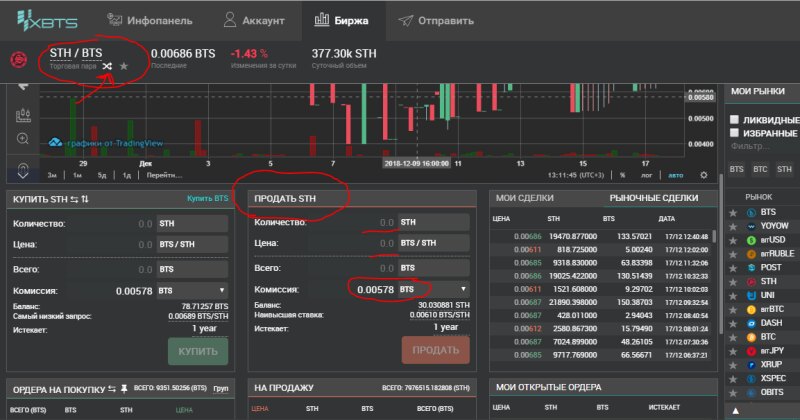Open the buy commission BTS currency dropdown
800x420 pixels.
205,290
